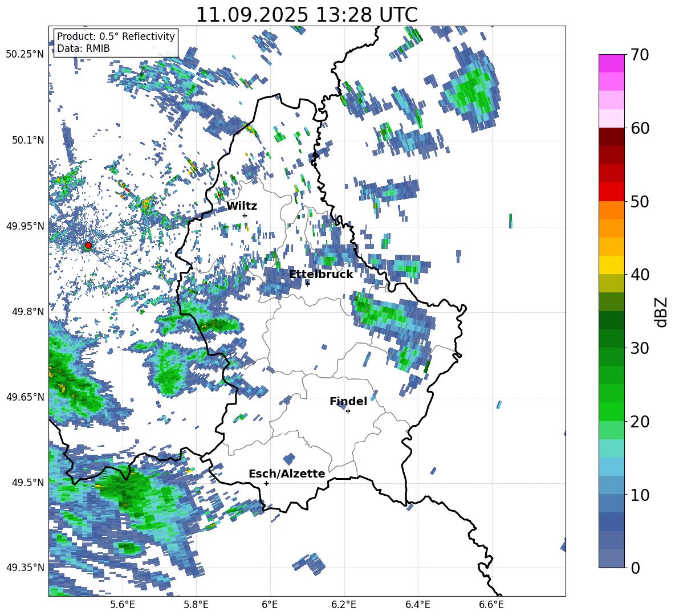The height and width of the screenshot is (616, 675).
Task: Click the 6.4°E longitude label
Action: click(418, 605)
